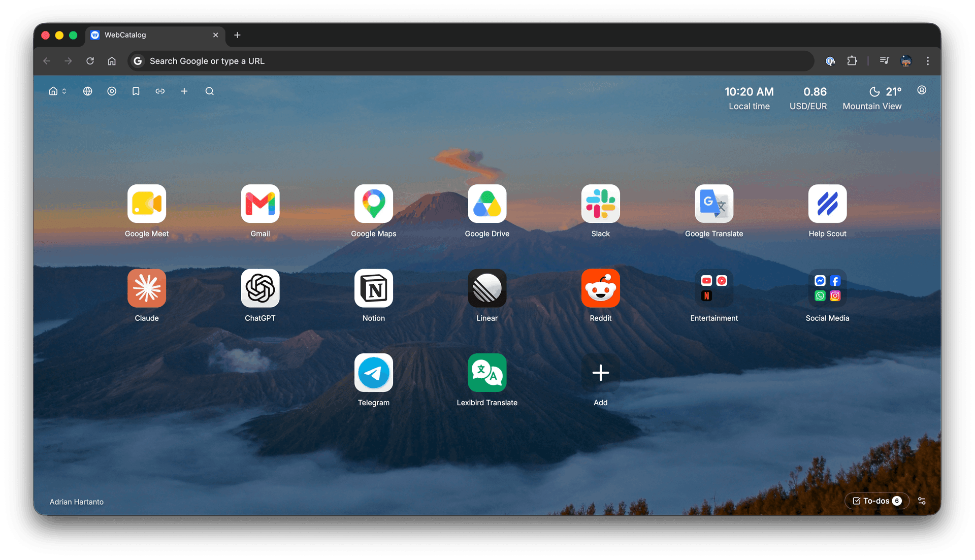Image resolution: width=975 pixels, height=560 pixels.
Task: Launch the Slack app icon
Action: coord(601,204)
